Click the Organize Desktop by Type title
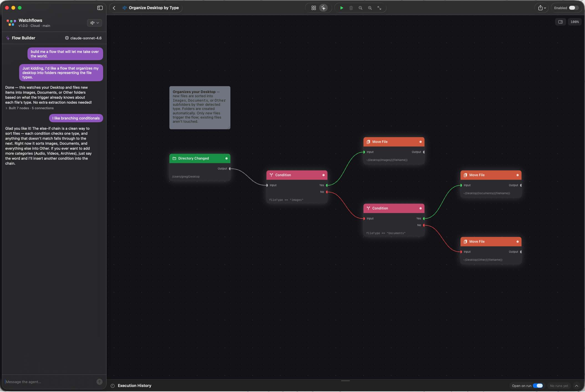 [x=154, y=8]
